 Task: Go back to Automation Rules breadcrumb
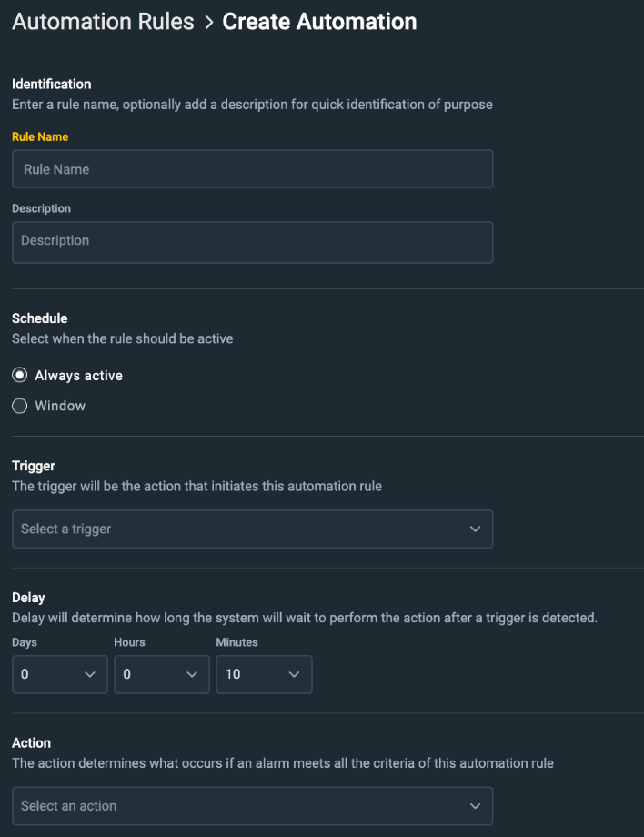tap(103, 23)
